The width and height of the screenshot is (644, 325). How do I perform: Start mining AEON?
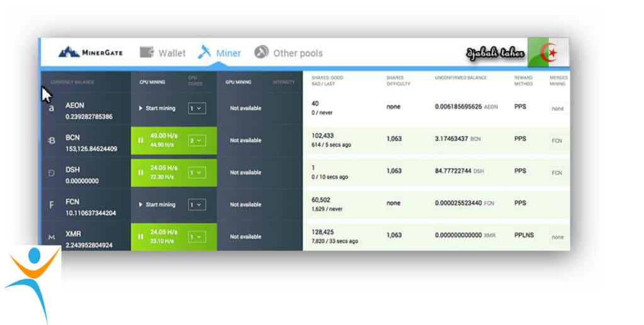click(157, 108)
